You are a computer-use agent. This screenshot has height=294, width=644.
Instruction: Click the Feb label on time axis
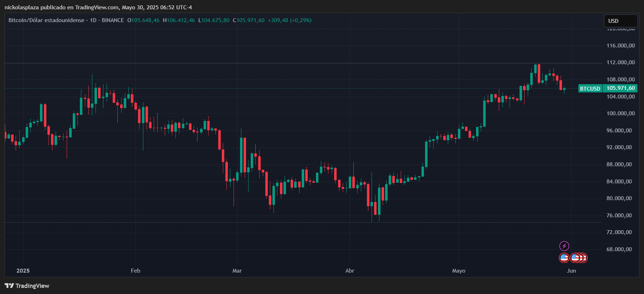[x=136, y=271]
